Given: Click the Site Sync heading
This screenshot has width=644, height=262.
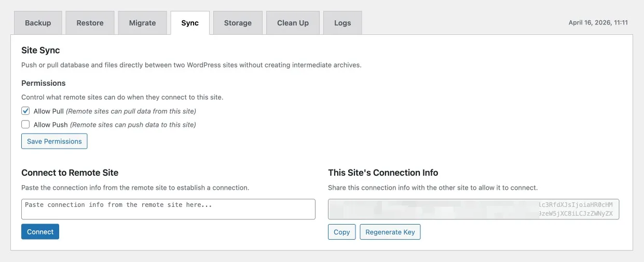Looking at the screenshot, I should click(40, 50).
